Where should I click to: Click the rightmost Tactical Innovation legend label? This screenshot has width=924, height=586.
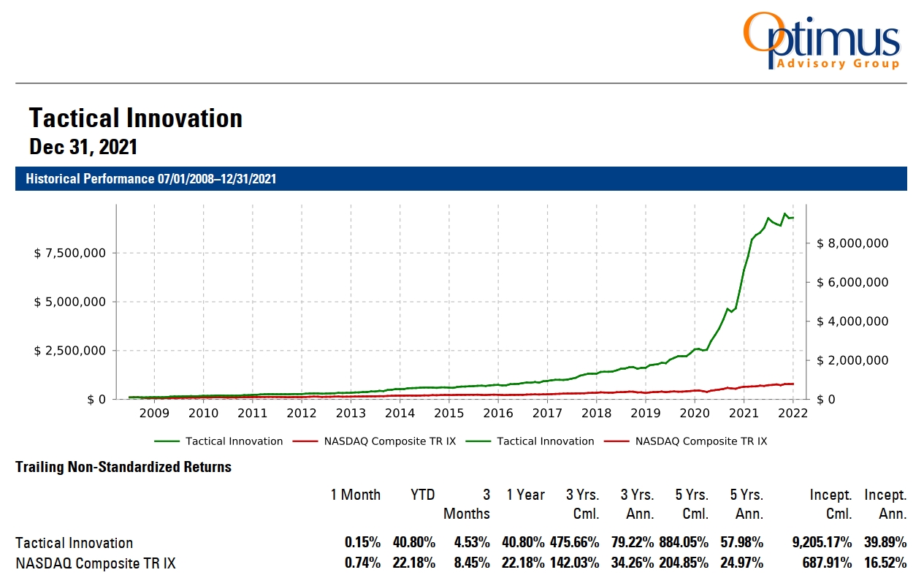click(545, 441)
